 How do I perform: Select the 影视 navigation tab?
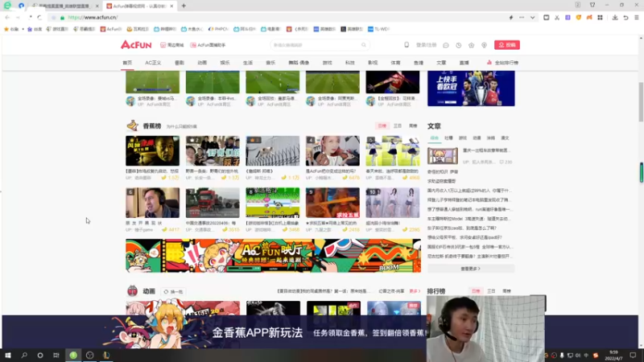click(x=373, y=63)
